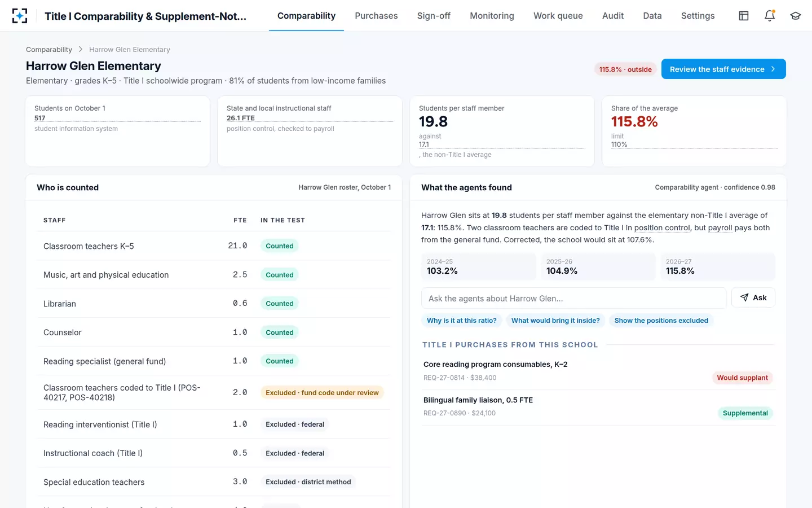This screenshot has height=508, width=812.
Task: Switch to the Comparability tab
Action: click(x=306, y=16)
